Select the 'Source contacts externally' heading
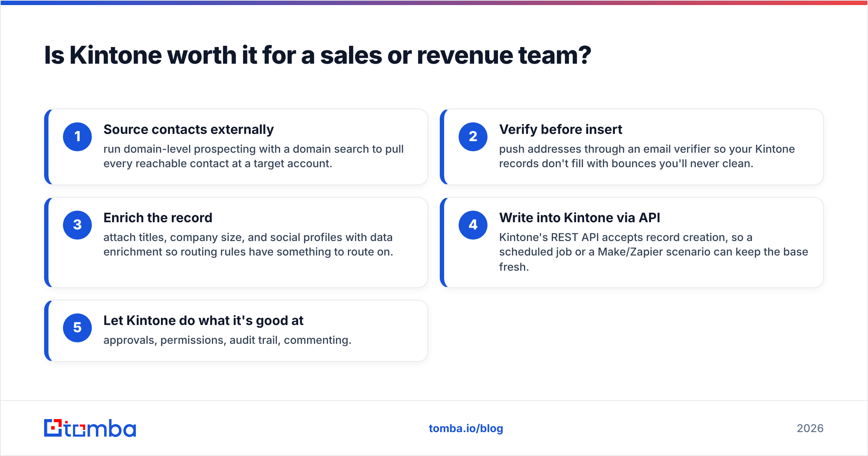 [x=188, y=130]
